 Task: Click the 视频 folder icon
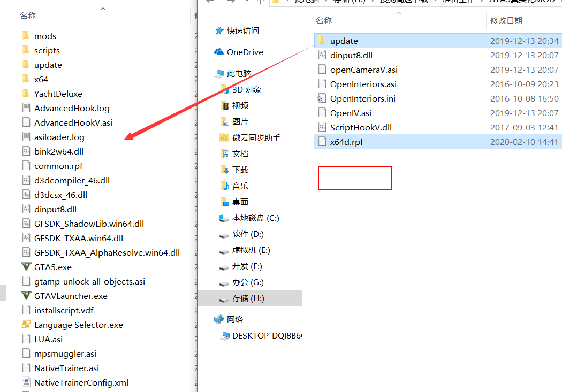pos(225,105)
